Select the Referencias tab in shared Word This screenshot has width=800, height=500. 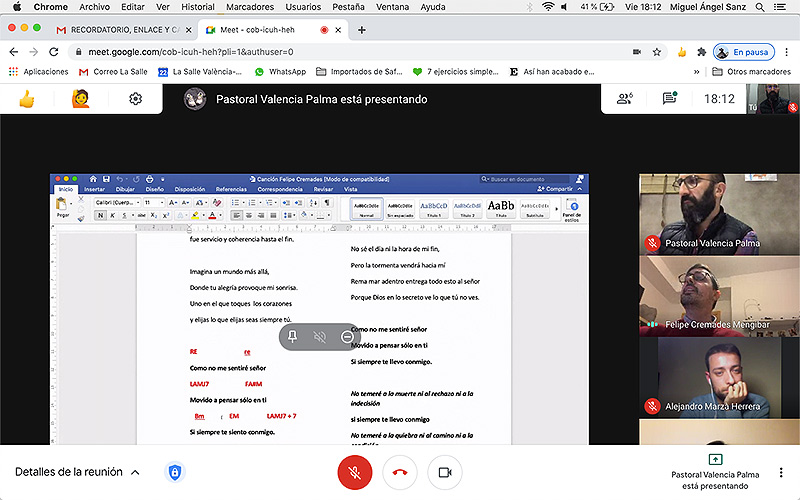pyautogui.click(x=231, y=189)
